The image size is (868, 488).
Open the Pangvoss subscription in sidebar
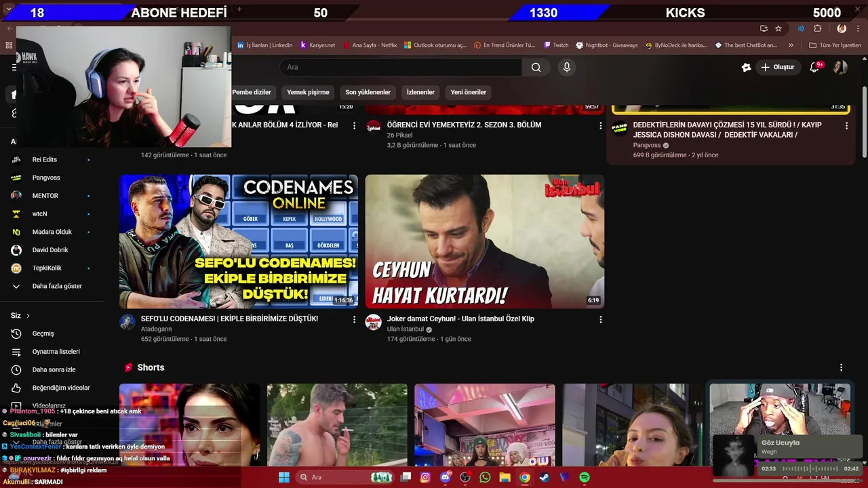click(x=46, y=178)
